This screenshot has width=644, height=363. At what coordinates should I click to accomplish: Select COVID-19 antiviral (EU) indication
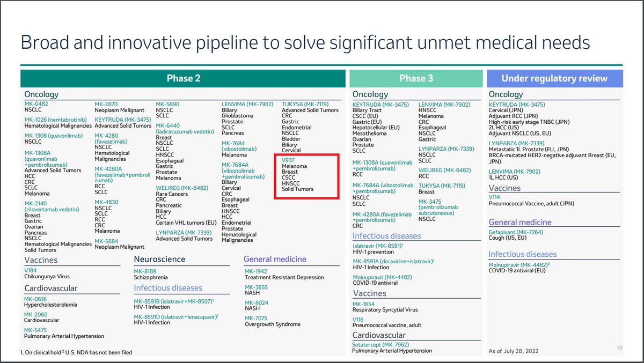pos(517,270)
